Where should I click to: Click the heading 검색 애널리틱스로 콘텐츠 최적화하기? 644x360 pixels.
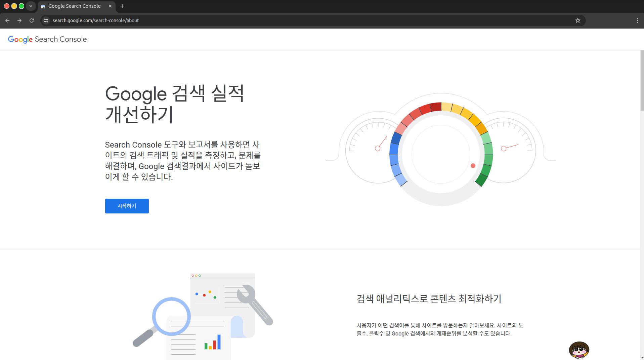429,299
